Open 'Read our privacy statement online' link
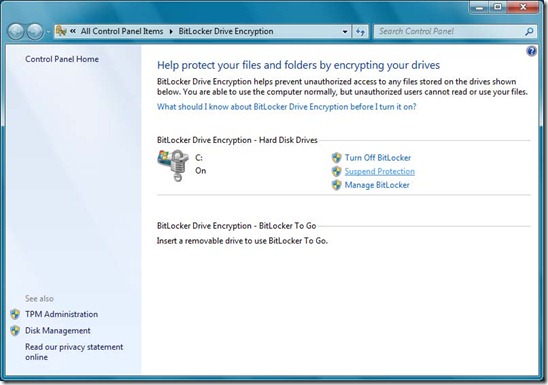The image size is (548, 385). tap(74, 352)
